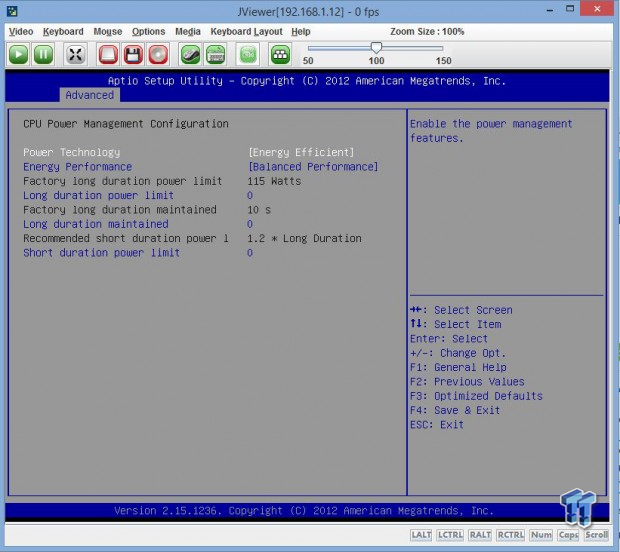Open the Mouse menu

pos(108,32)
